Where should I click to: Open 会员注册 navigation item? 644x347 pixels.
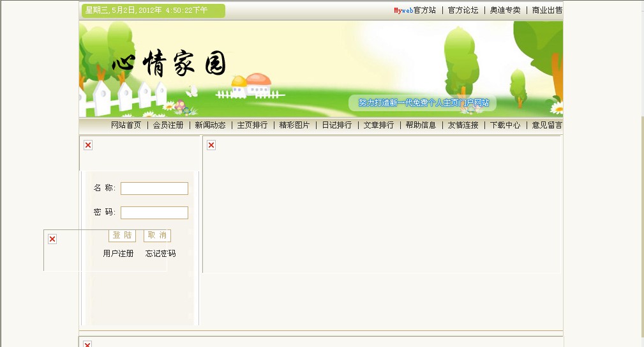[168, 125]
